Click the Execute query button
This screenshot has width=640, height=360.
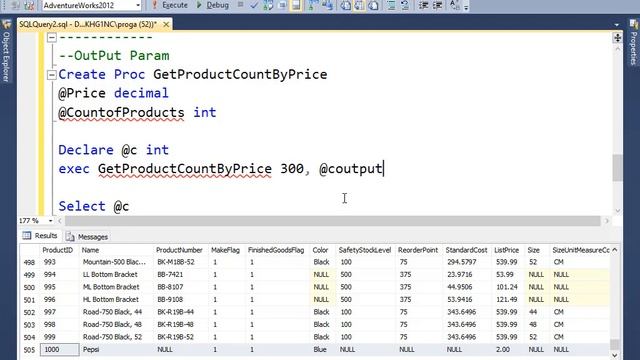pyautogui.click(x=170, y=5)
